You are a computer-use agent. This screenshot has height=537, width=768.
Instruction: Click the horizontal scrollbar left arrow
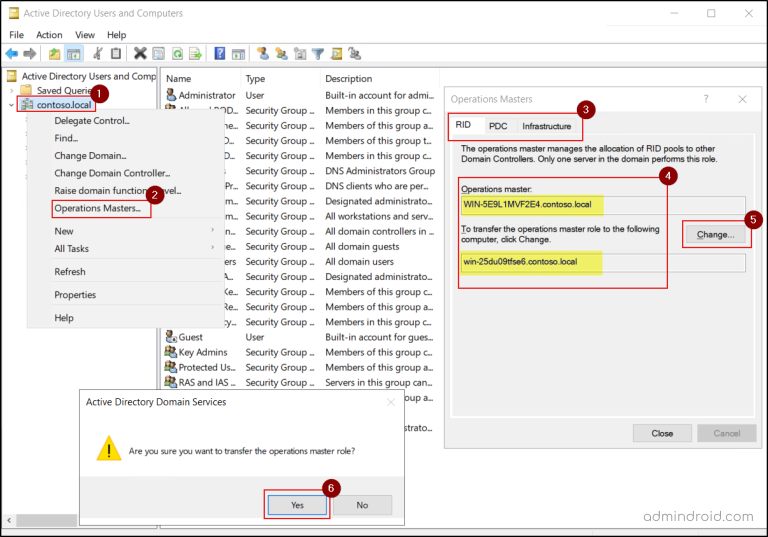coord(9,520)
